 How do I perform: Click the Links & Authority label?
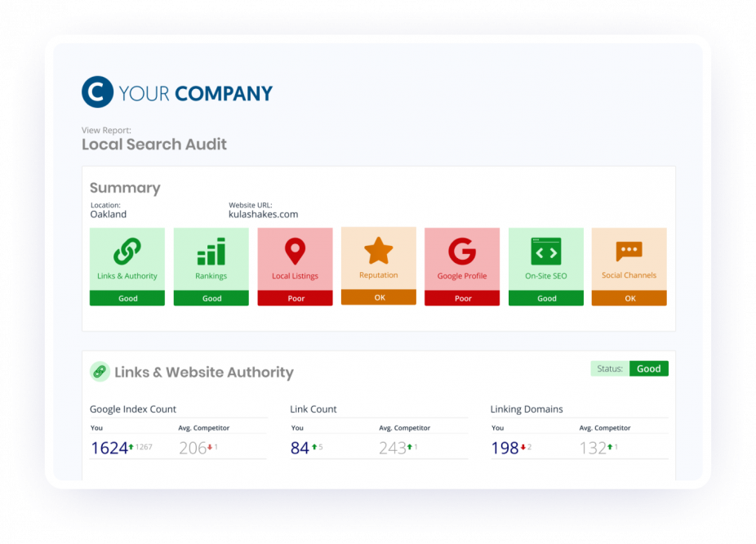click(x=127, y=276)
